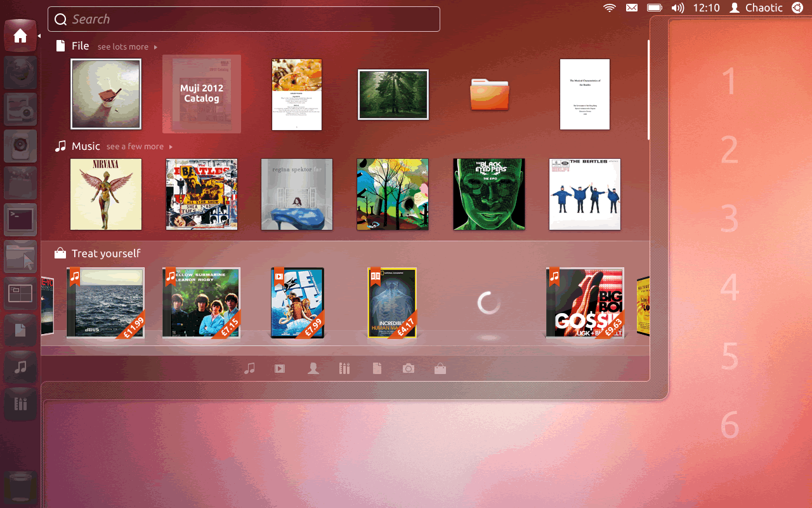
Task: Expand 'see a few more' under Music
Action: (134, 146)
